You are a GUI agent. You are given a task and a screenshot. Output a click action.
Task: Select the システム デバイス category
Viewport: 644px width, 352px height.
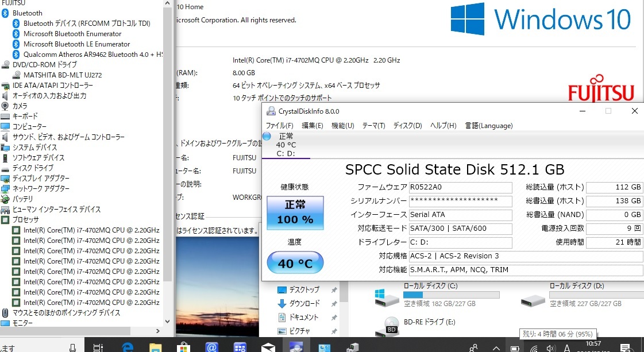[34, 147]
